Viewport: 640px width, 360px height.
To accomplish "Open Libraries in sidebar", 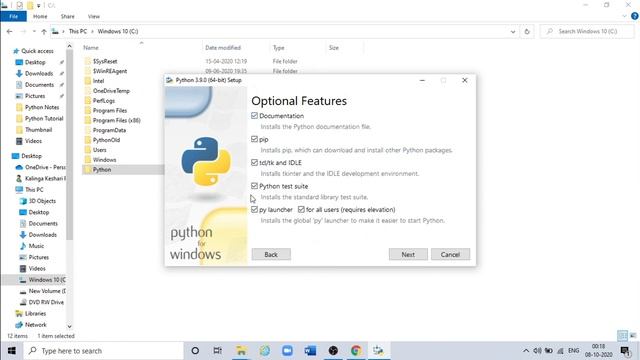I will (35, 313).
